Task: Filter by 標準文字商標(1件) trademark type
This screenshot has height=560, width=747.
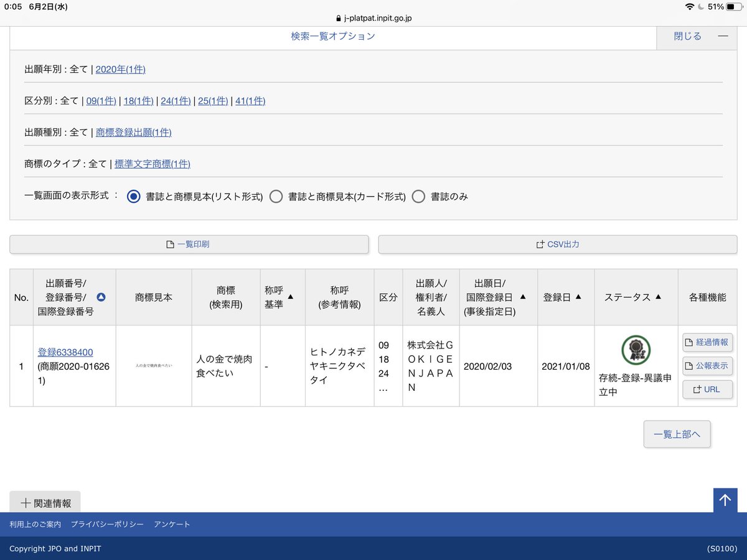Action: click(x=153, y=164)
